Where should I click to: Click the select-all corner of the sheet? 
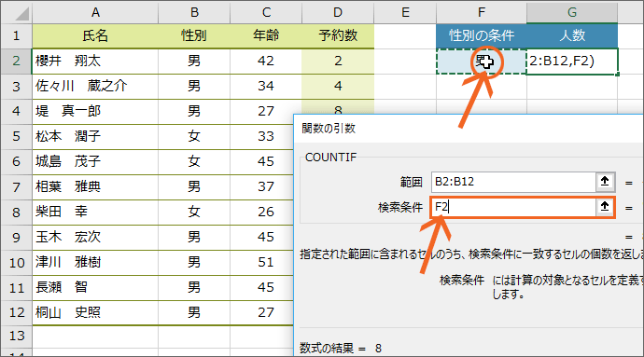pyautogui.click(x=17, y=12)
